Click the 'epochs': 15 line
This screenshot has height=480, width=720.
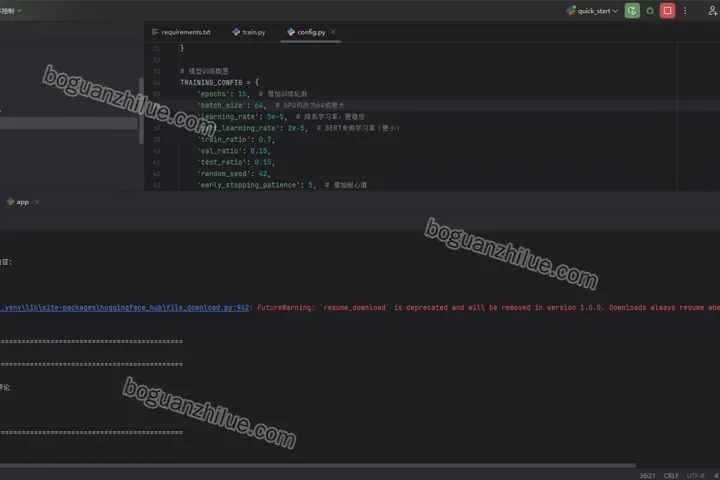click(252, 94)
